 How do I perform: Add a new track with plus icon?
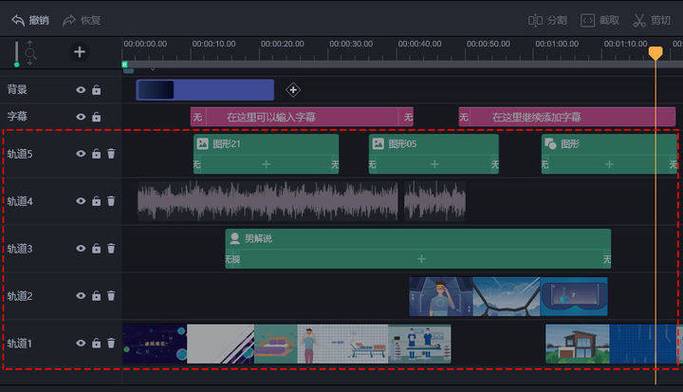(79, 52)
